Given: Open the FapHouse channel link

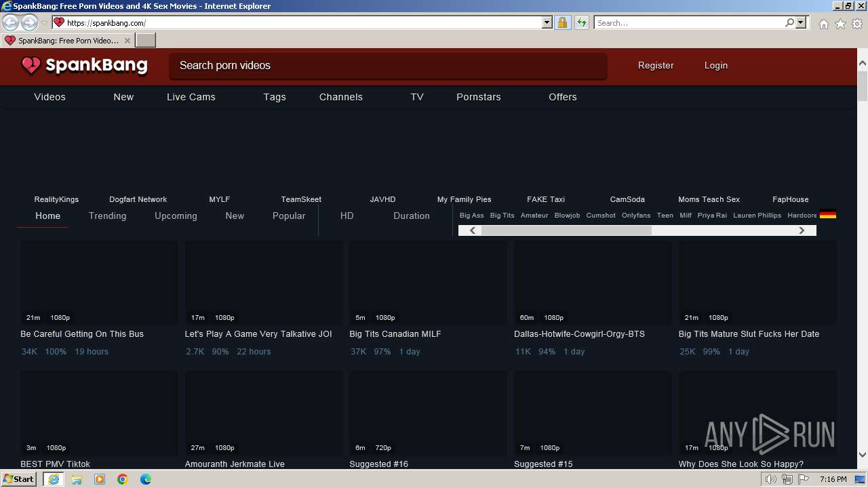Looking at the screenshot, I should (791, 199).
